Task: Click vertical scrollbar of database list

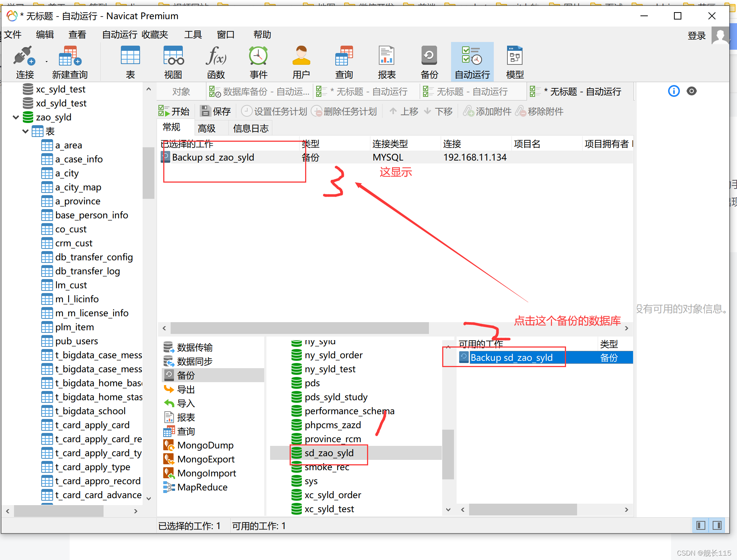Action: [448, 454]
